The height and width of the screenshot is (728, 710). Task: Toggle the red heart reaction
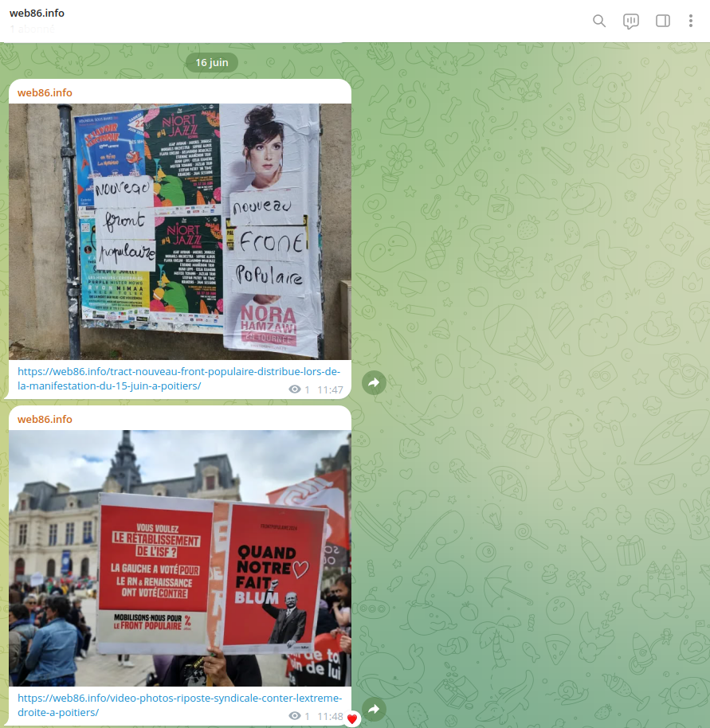[352, 718]
